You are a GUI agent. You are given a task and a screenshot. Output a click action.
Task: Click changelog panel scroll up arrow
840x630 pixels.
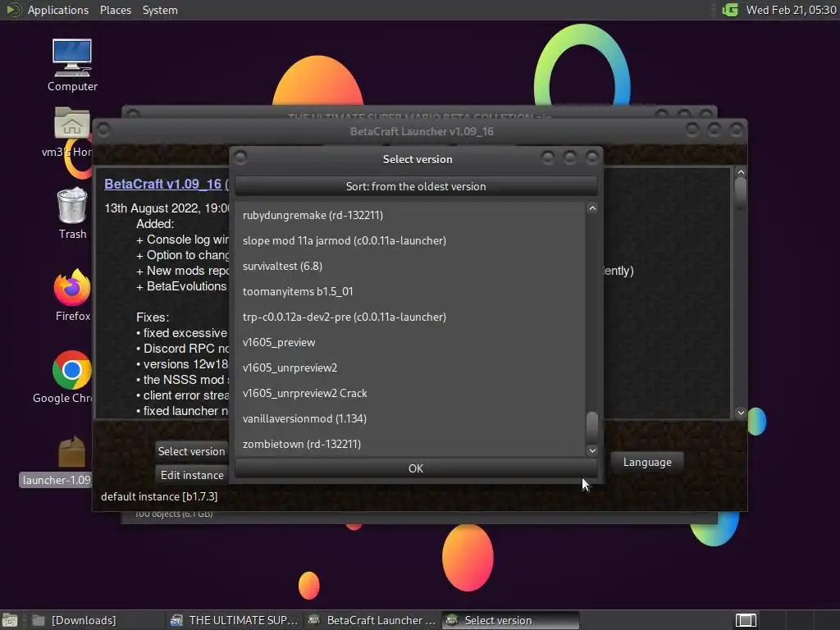coord(741,172)
